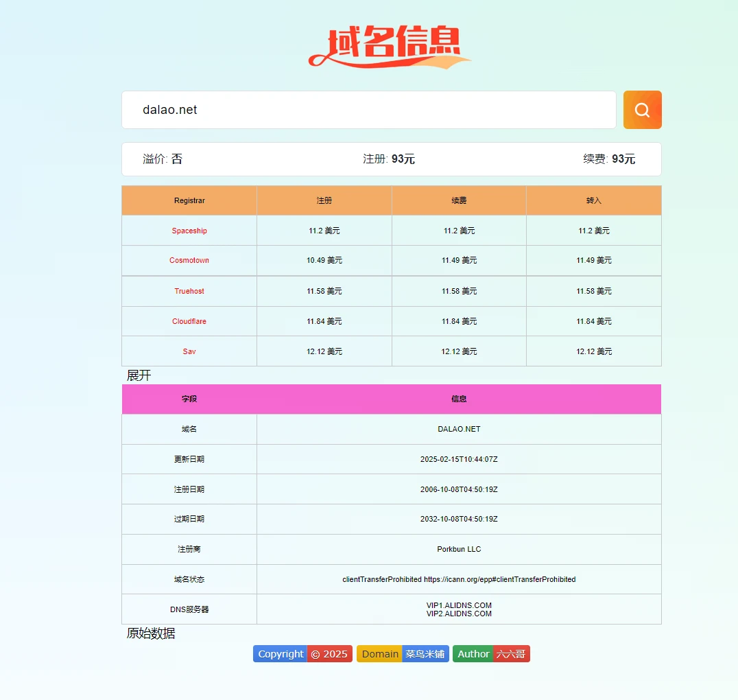Click the 转入 column header
This screenshot has height=700, width=738.
pos(594,200)
